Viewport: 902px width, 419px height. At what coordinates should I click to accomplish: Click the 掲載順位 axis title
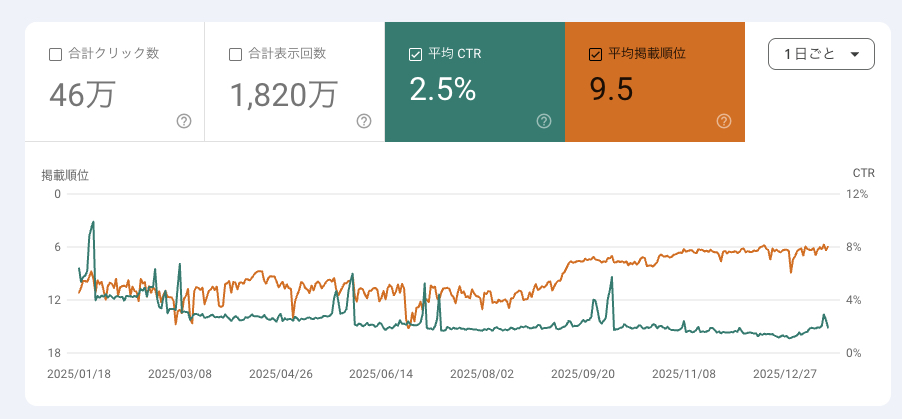[x=65, y=176]
